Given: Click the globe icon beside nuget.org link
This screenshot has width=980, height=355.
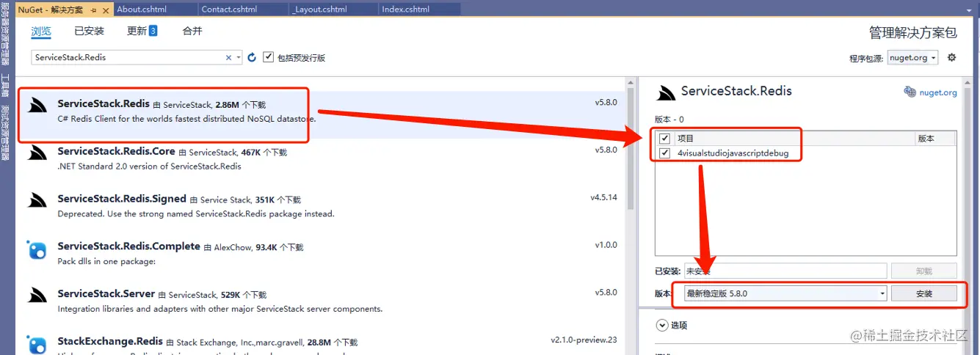Looking at the screenshot, I should click(910, 92).
